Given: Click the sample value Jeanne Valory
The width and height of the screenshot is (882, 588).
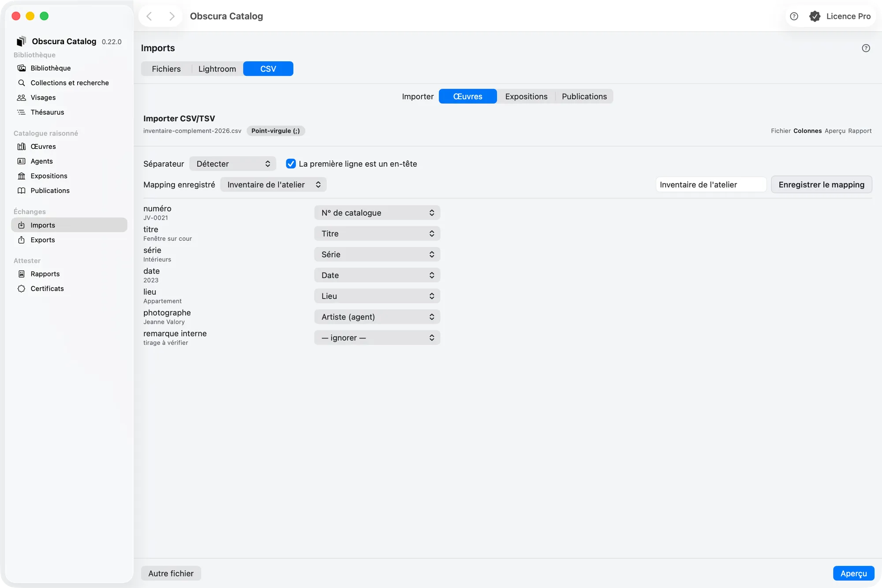Looking at the screenshot, I should 164,322.
